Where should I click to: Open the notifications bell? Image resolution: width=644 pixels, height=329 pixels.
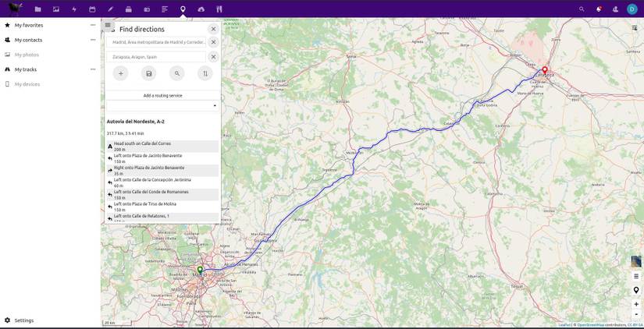tap(600, 9)
